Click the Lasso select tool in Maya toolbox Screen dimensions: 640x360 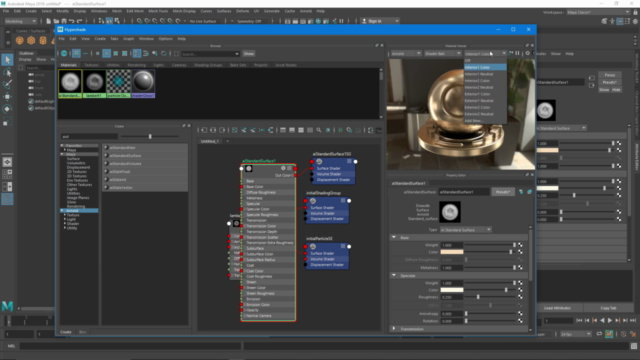[x=7, y=73]
